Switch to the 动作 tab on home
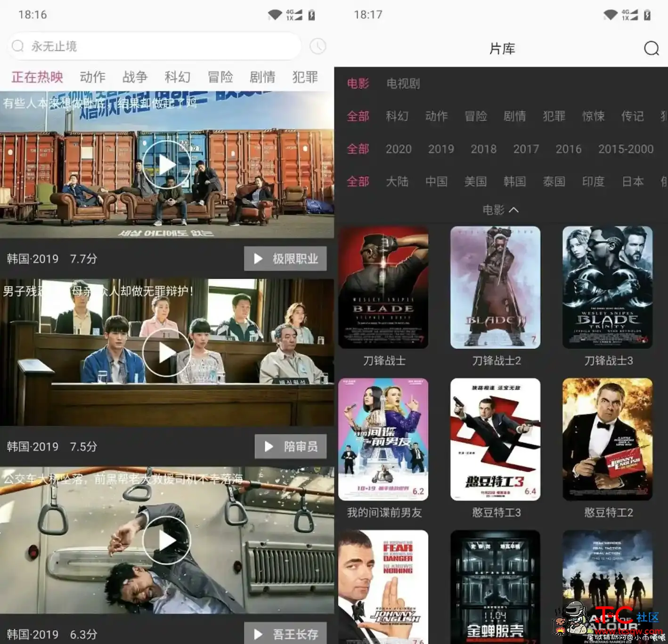The height and width of the screenshot is (644, 668). pos(92,77)
